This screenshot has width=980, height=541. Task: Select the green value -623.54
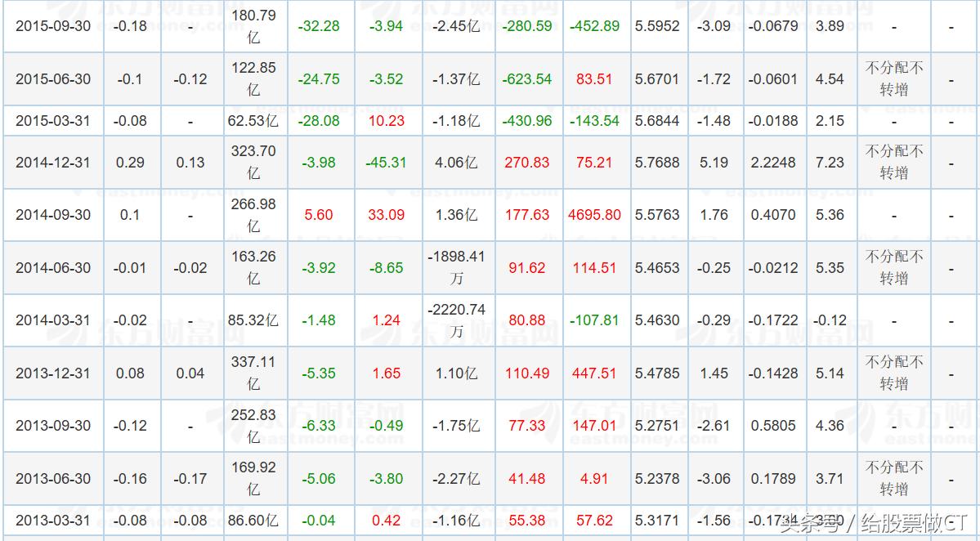pyautogui.click(x=527, y=79)
